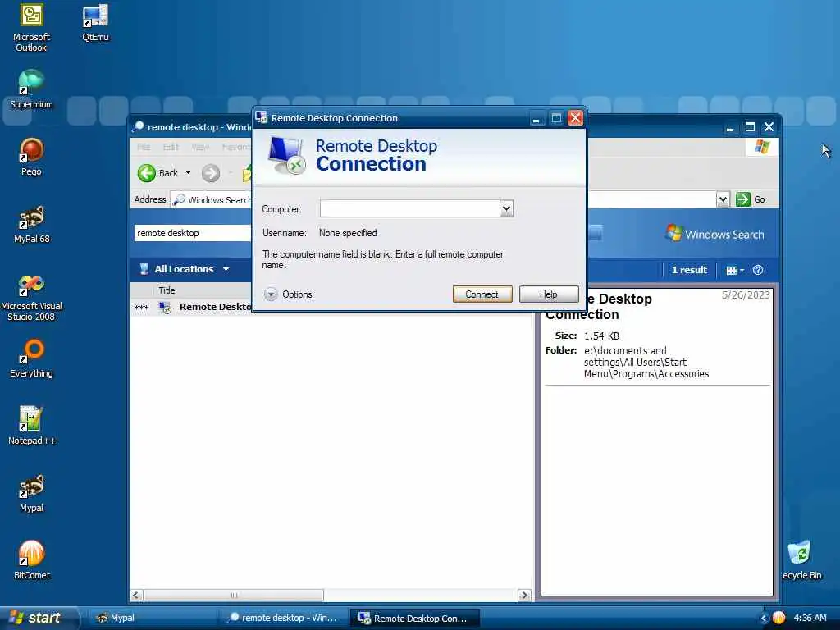Open the View menu in Windows Search

pos(200,147)
